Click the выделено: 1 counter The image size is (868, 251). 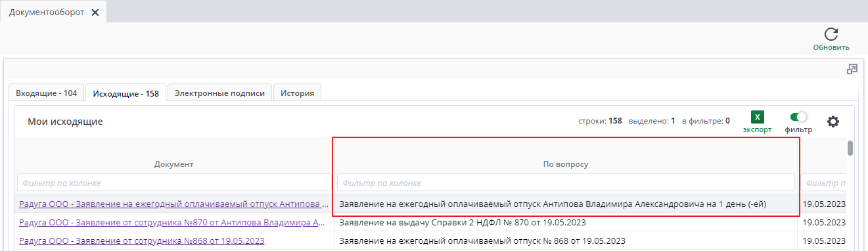(x=652, y=121)
